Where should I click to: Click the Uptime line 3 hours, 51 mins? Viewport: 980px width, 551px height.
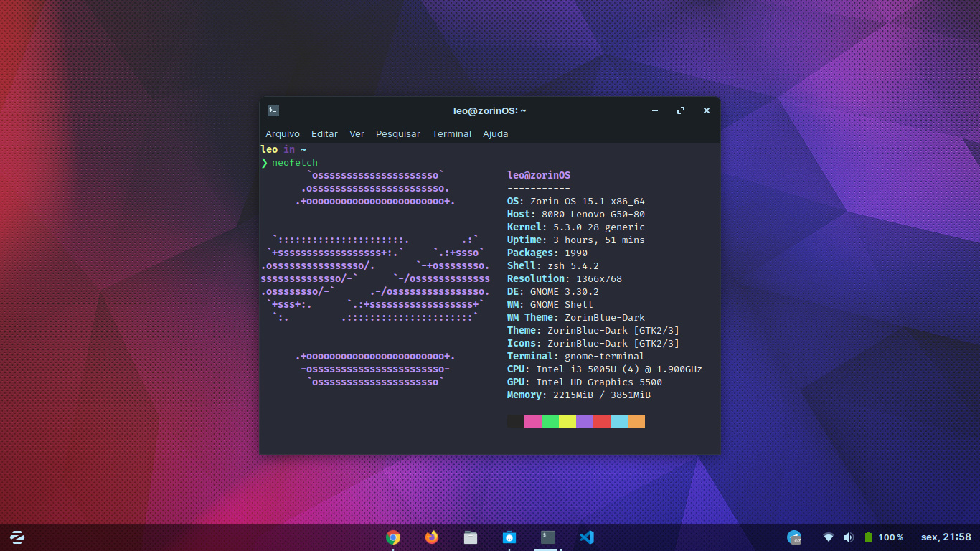tap(576, 240)
